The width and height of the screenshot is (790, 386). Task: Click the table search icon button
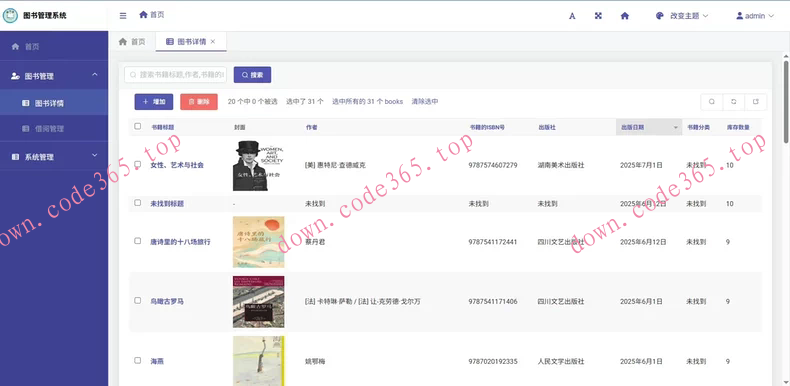[712, 101]
